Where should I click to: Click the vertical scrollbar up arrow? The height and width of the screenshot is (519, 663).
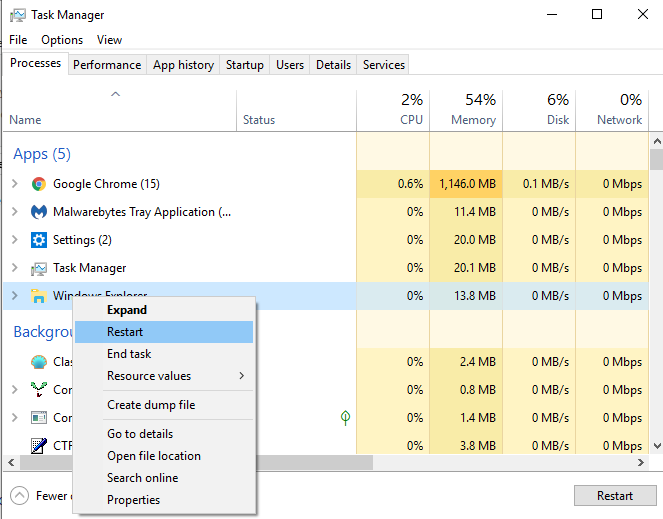tap(657, 141)
